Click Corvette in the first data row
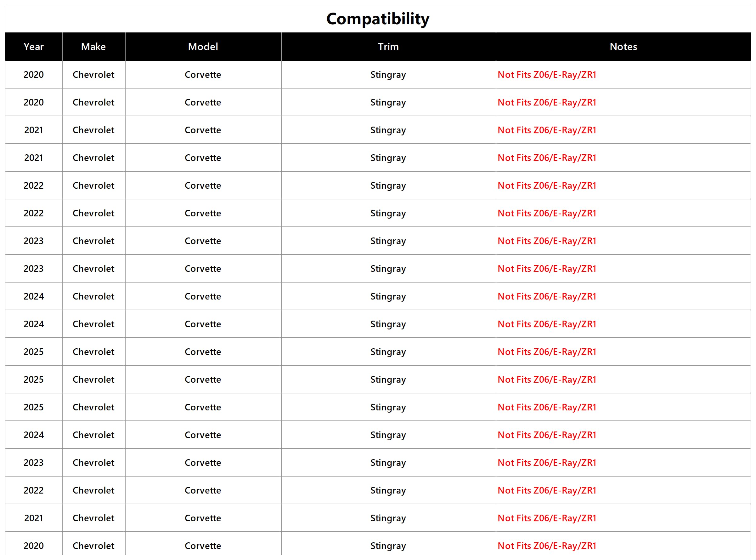Image resolution: width=756 pixels, height=560 pixels. coord(203,75)
